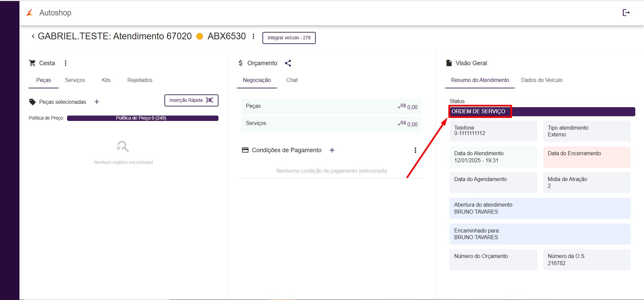Click the Telefone 0-1111111112 field

tap(493, 131)
